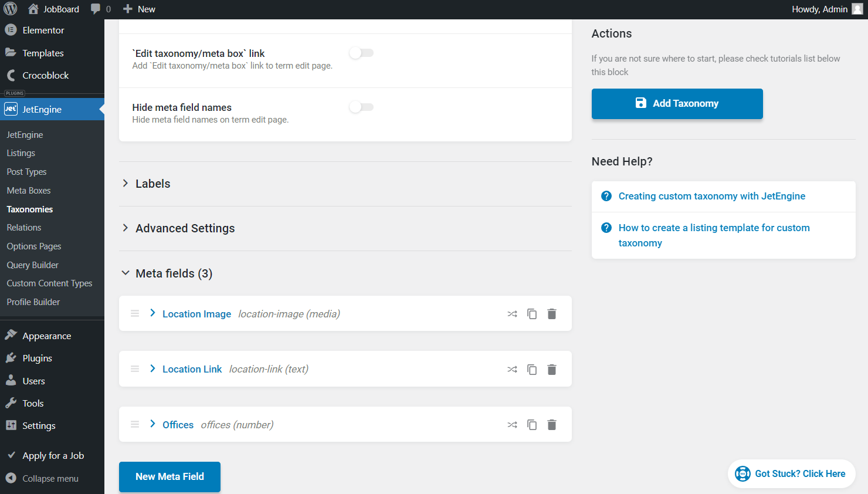Screen dimensions: 868x494
Task: Open comments bubble in admin bar
Action: pyautogui.click(x=101, y=9)
